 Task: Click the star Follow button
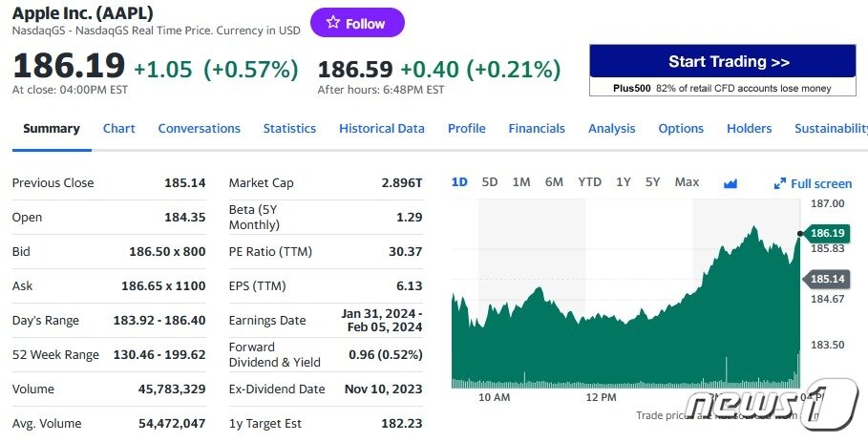point(357,23)
